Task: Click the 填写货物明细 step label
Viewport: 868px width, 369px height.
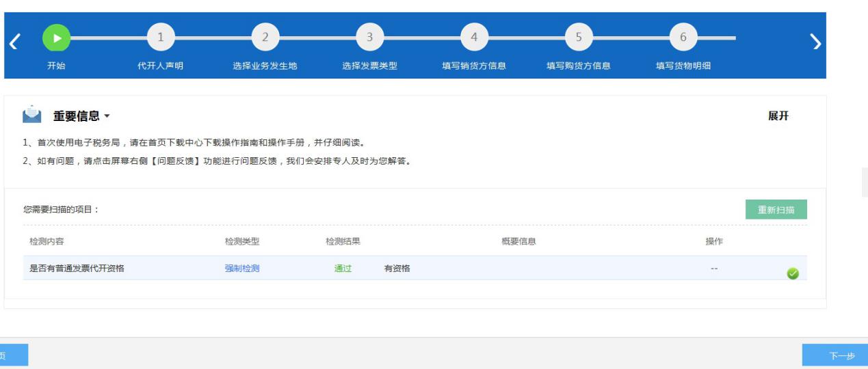Action: pos(683,66)
